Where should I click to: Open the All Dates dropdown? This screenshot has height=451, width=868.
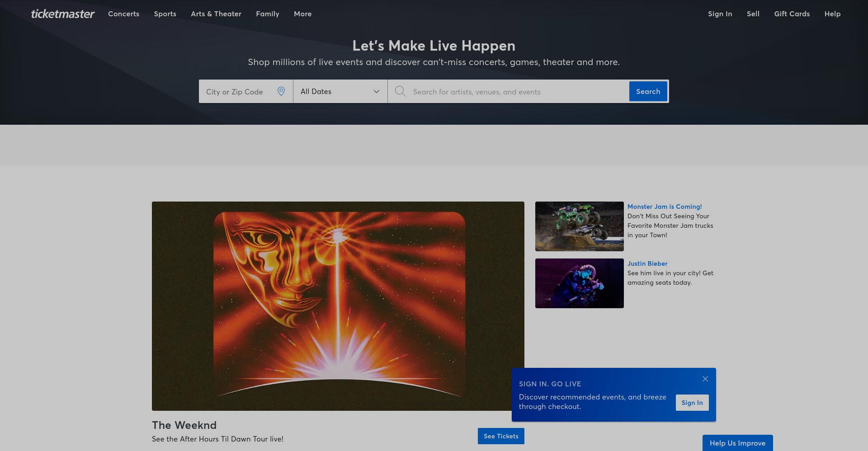point(340,91)
